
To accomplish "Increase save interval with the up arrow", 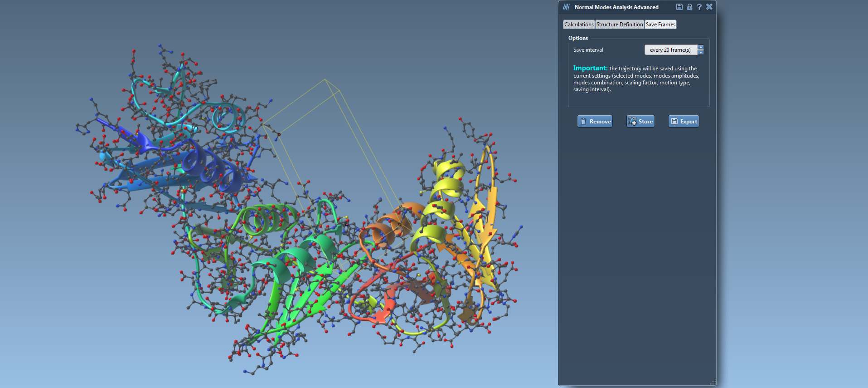I will tap(701, 47).
